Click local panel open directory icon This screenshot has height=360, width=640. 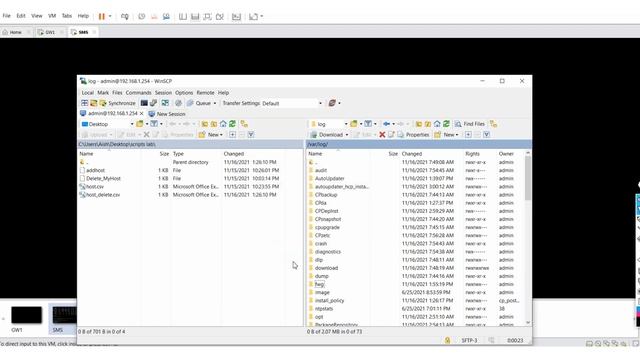140,124
